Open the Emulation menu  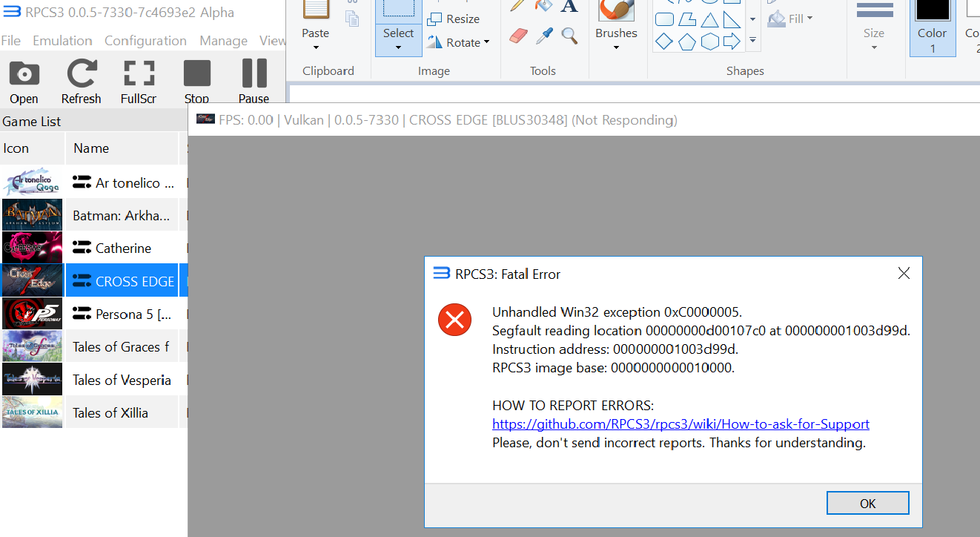pyautogui.click(x=62, y=40)
